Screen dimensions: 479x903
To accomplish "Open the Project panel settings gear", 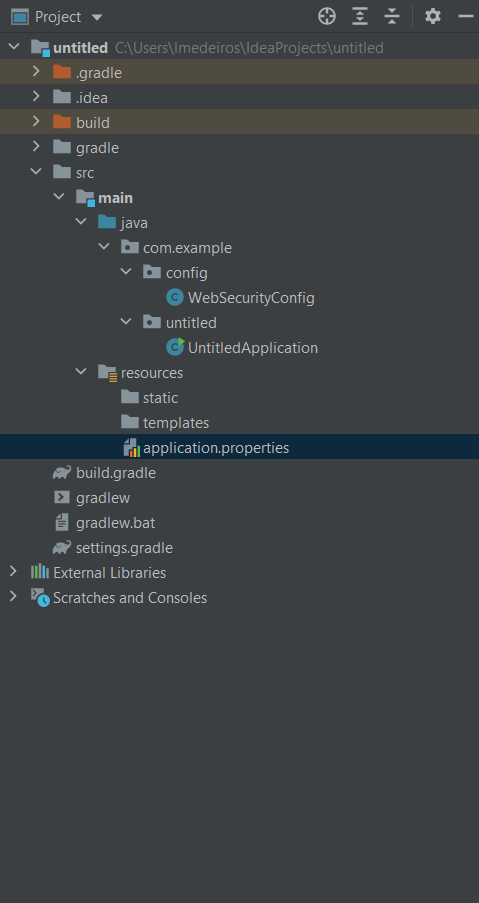I will (x=433, y=17).
